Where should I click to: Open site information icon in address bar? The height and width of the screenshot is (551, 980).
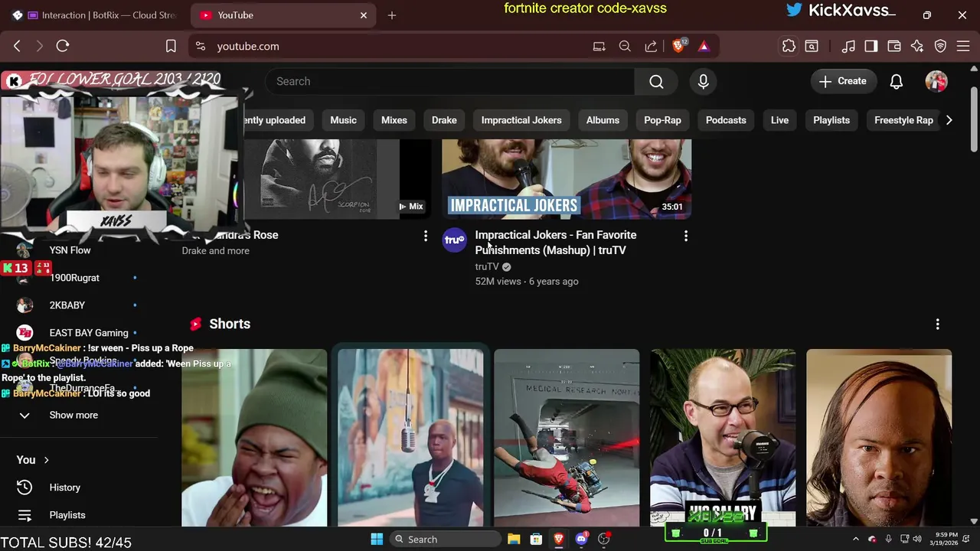[201, 46]
